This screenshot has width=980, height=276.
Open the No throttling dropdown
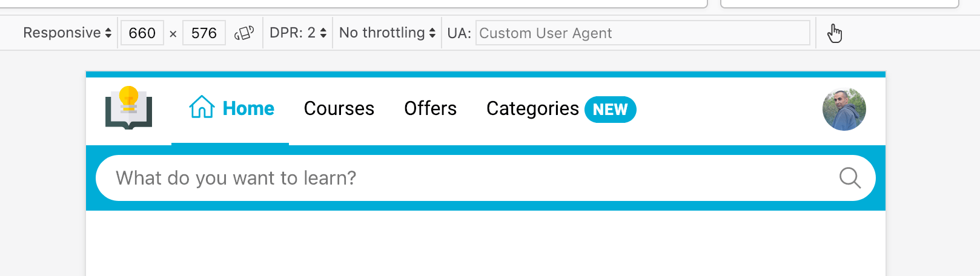pos(387,33)
